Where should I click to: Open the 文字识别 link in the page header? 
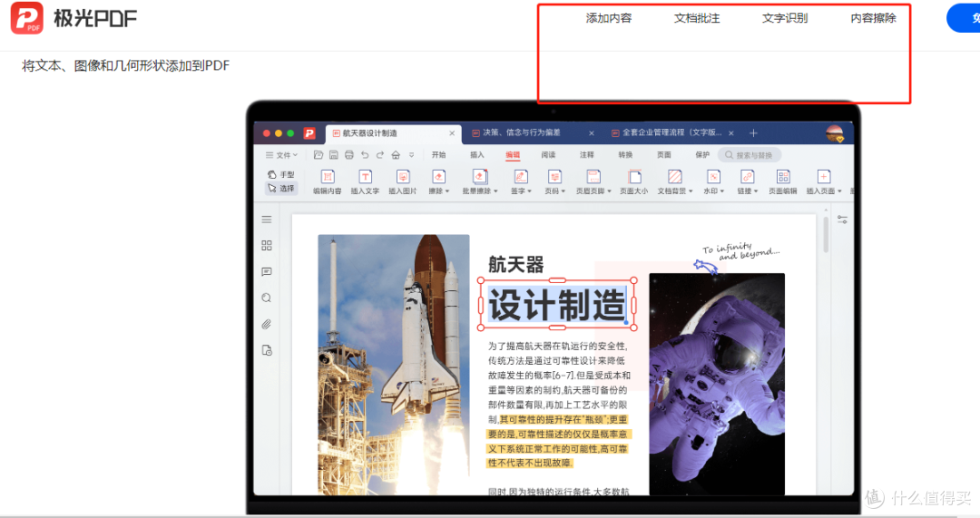(785, 18)
